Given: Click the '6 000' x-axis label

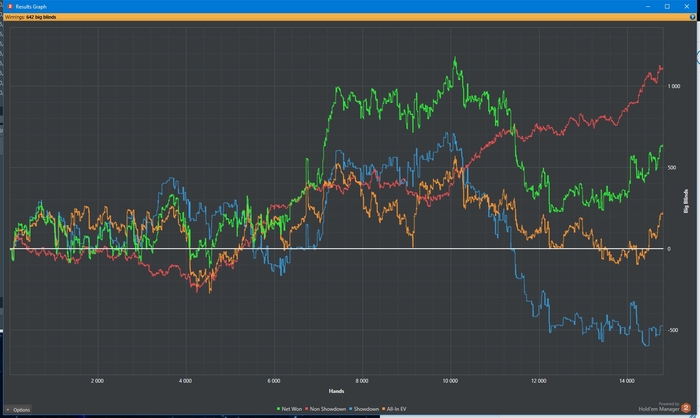Looking at the screenshot, I should coord(274,381).
